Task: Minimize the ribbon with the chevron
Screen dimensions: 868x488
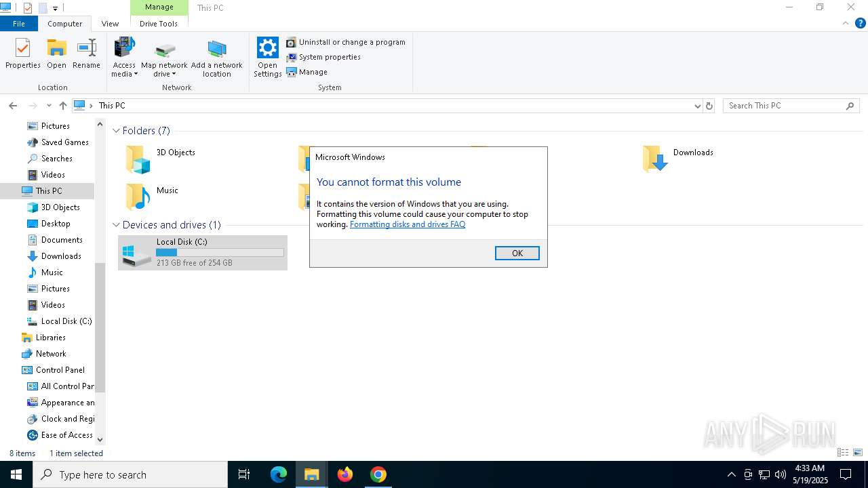Action: point(845,23)
